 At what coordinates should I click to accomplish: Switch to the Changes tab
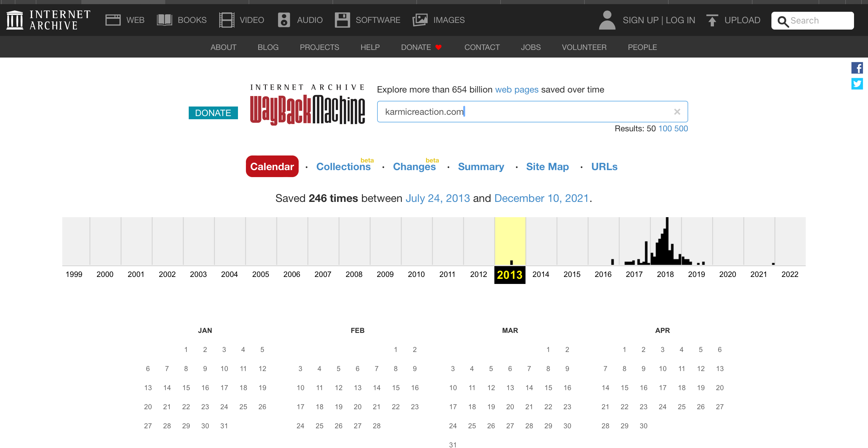(x=414, y=167)
